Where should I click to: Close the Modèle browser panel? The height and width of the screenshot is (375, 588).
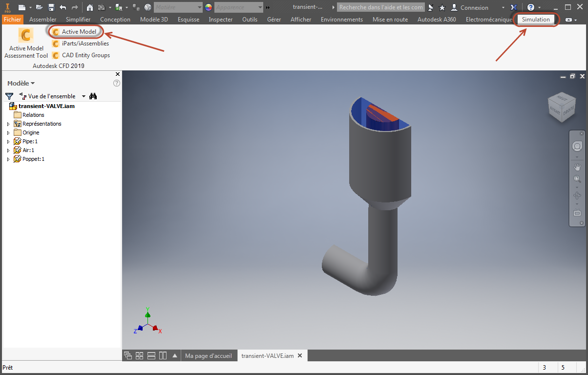pyautogui.click(x=117, y=74)
